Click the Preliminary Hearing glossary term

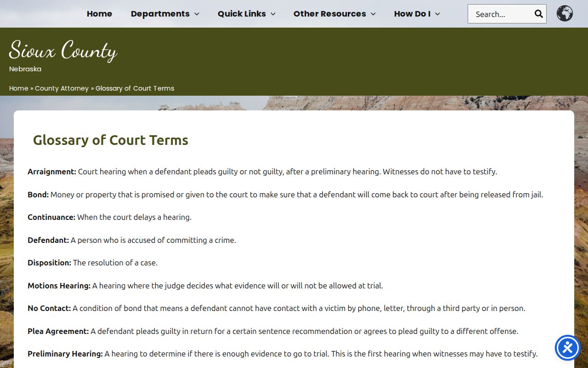tap(65, 354)
